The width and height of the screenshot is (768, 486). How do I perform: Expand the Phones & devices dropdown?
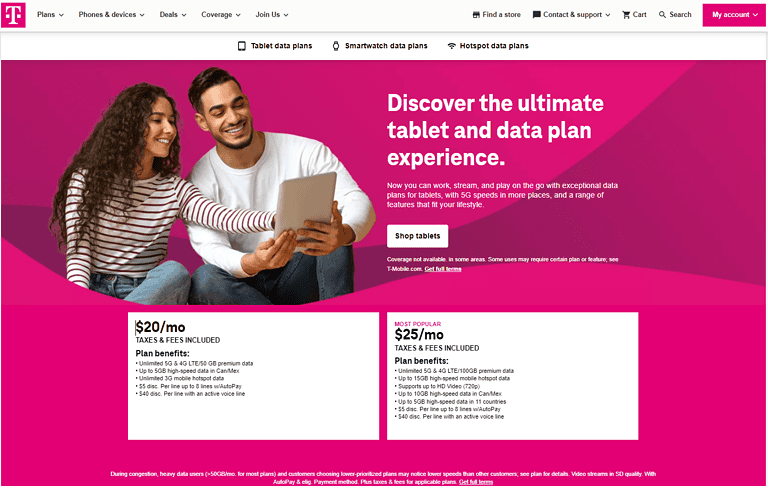[112, 15]
